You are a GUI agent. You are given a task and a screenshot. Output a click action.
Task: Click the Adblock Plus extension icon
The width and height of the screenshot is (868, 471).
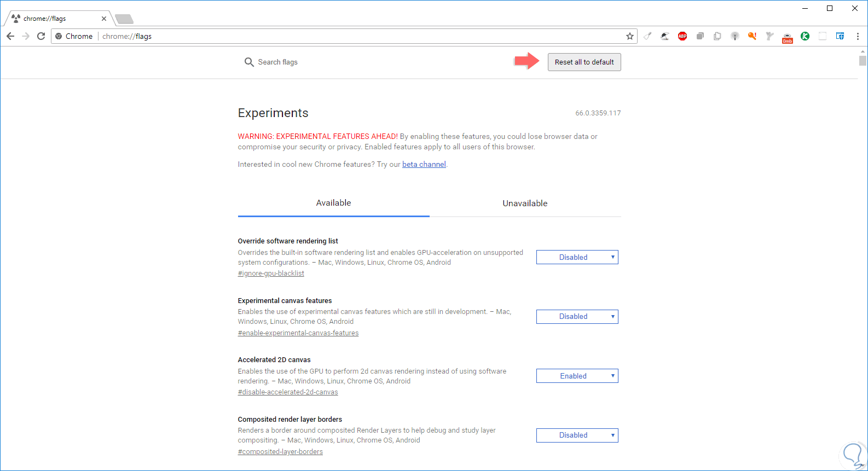682,36
